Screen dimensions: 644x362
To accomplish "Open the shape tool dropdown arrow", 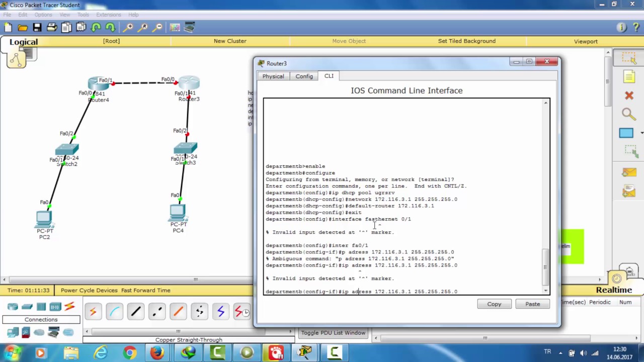I will [641, 133].
